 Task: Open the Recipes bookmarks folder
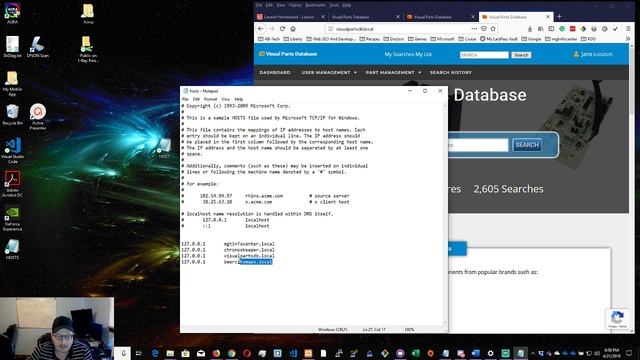point(369,39)
